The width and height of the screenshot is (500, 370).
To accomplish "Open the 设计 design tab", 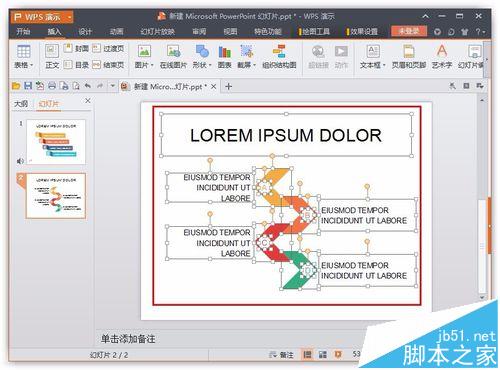I will [85, 32].
